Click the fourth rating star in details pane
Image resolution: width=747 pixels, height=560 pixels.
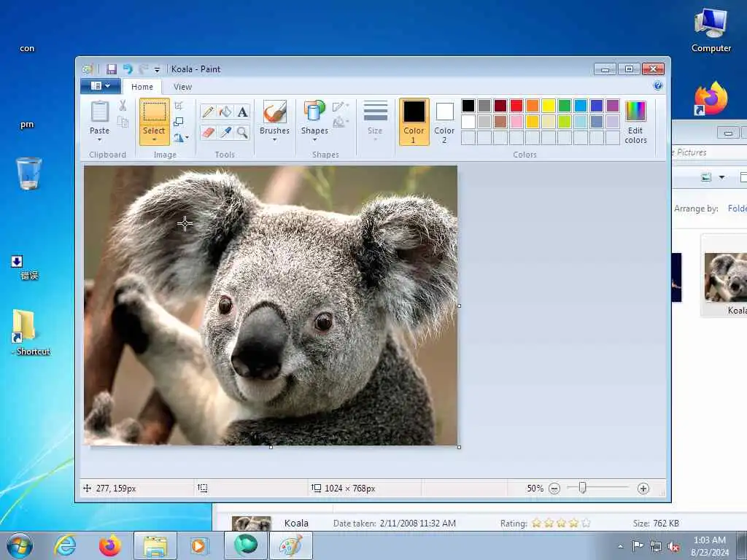[573, 524]
